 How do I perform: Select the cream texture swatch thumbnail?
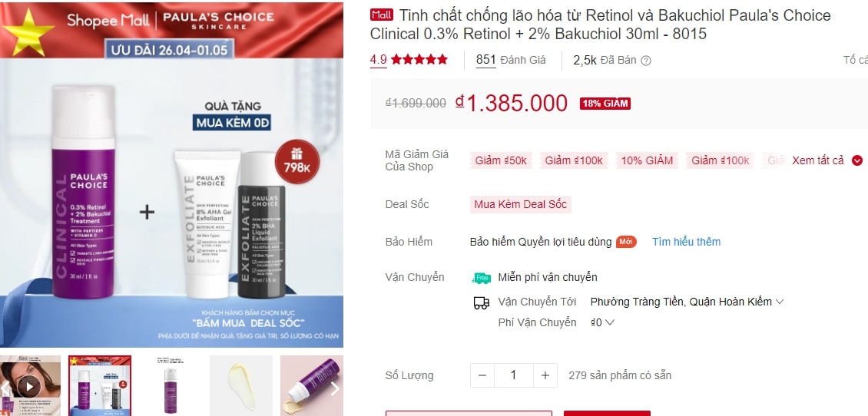pos(240,385)
